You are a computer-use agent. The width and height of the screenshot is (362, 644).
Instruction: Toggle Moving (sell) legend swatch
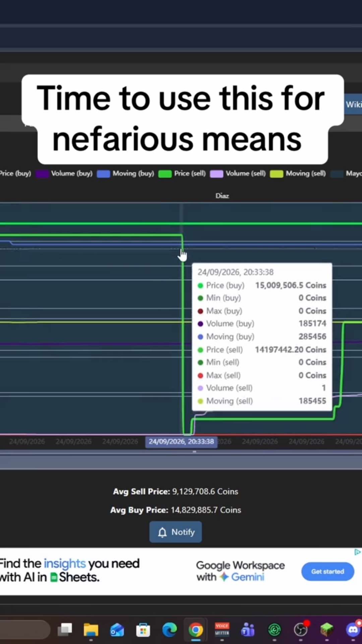(277, 174)
